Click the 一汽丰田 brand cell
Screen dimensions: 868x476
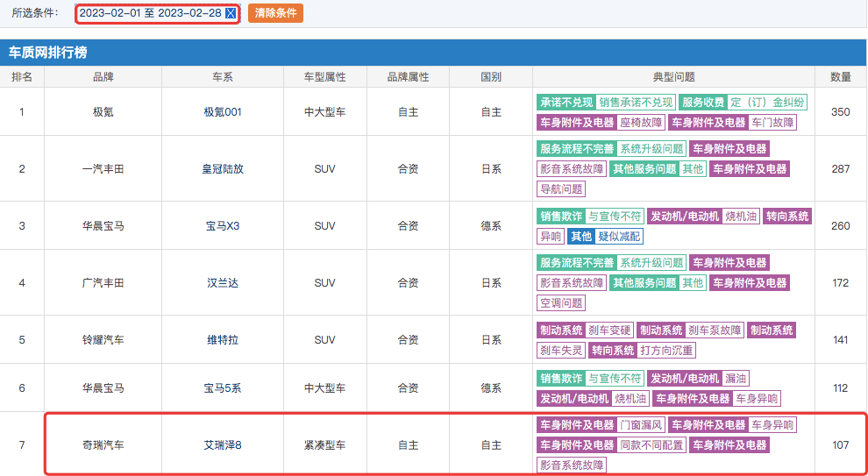pyautogui.click(x=103, y=169)
